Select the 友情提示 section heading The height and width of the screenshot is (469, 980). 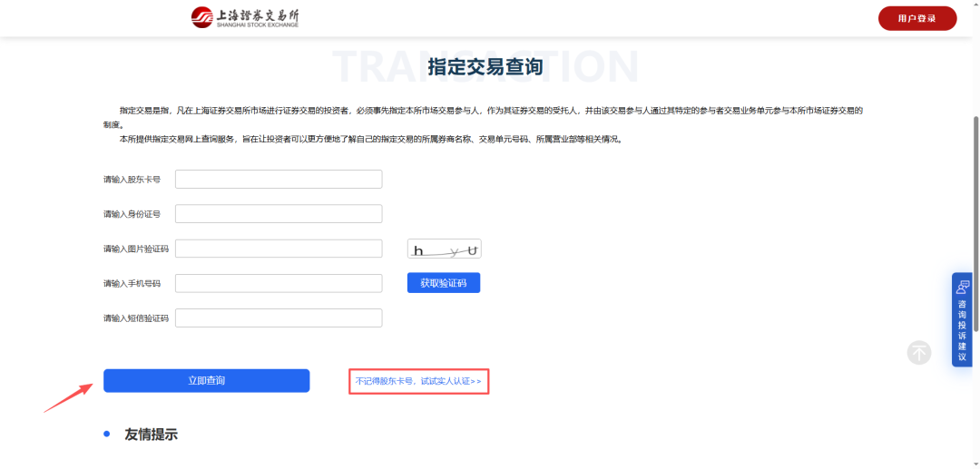pos(151,435)
